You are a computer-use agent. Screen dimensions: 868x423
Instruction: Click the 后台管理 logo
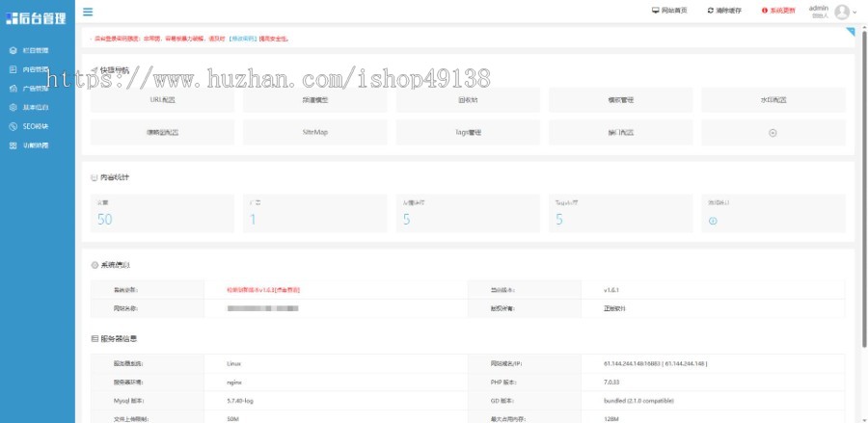pos(36,18)
